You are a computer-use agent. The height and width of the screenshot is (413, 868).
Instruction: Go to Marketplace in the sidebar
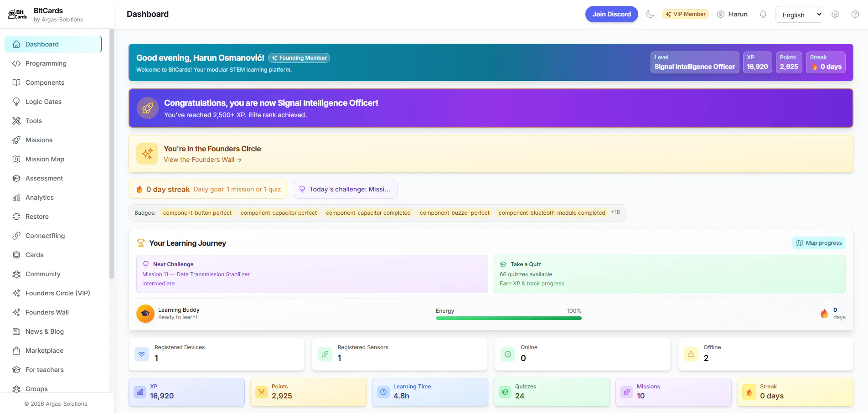[53, 351]
